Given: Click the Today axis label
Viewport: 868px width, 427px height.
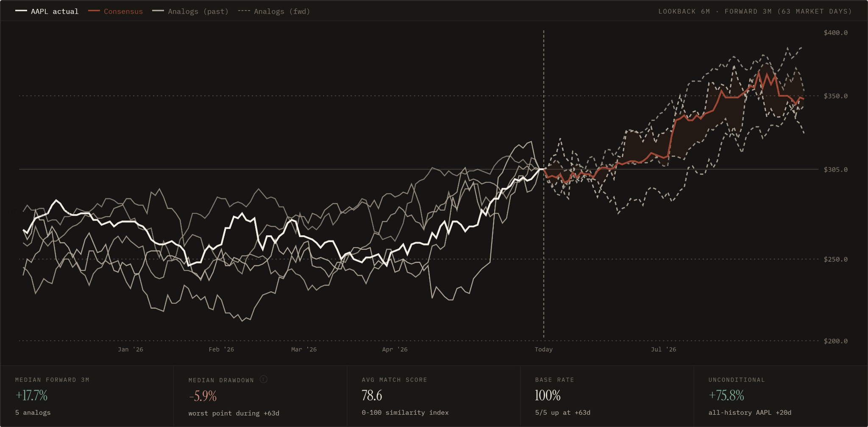Looking at the screenshot, I should coord(543,349).
